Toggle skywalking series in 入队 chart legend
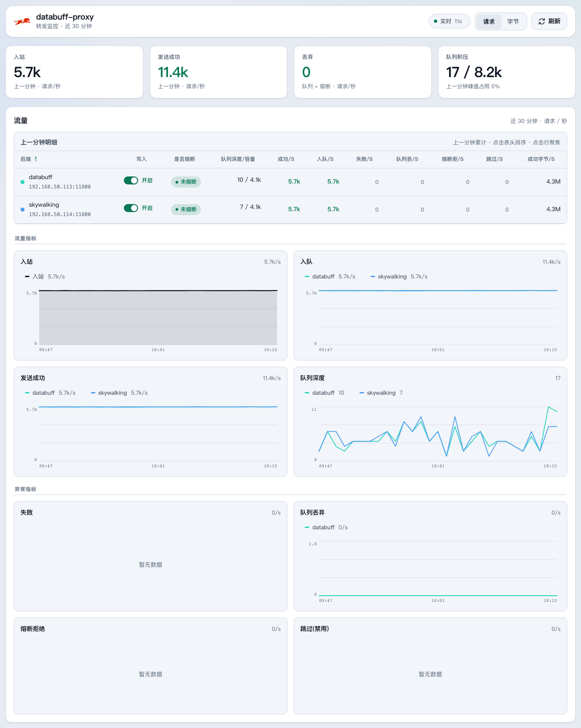This screenshot has height=728, width=581. pyautogui.click(x=399, y=276)
